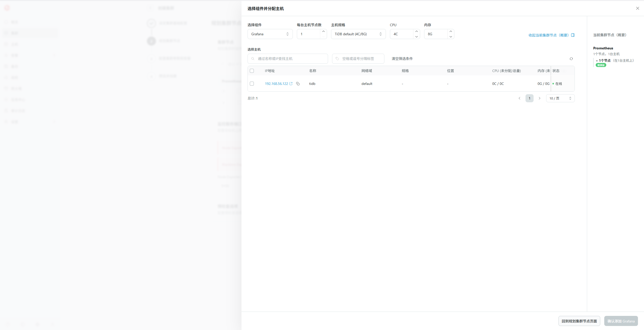Click the 确认添加 Grafana button
Image resolution: width=644 pixels, height=330 pixels.
pos(621,321)
